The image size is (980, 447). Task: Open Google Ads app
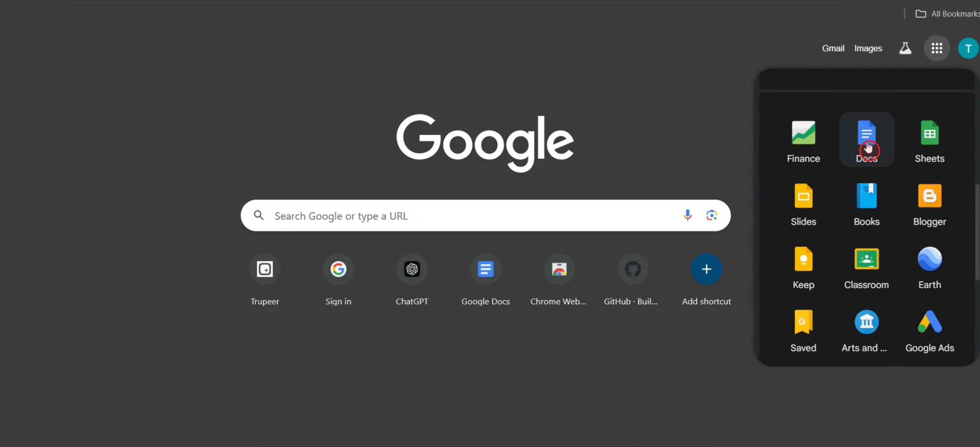pyautogui.click(x=929, y=330)
